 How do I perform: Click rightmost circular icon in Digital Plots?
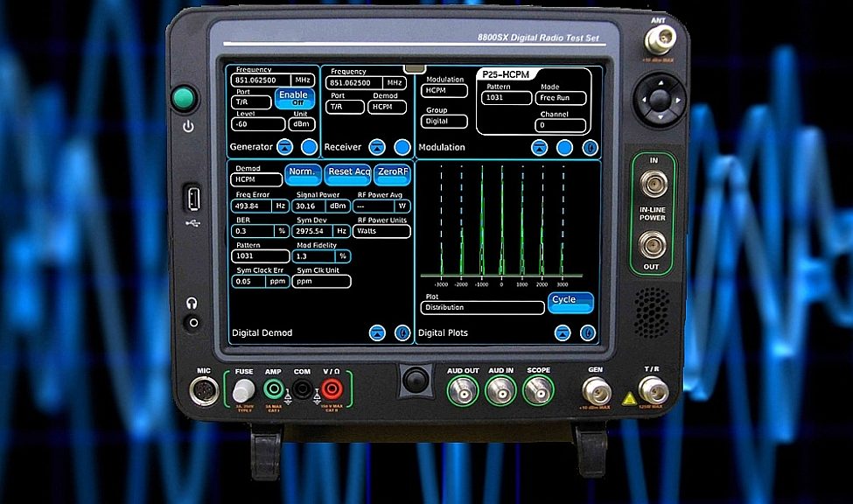coord(588,332)
